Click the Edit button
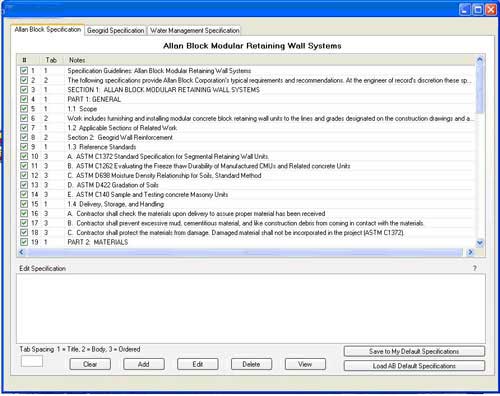Screen dimensions: 500x396 point(198,364)
